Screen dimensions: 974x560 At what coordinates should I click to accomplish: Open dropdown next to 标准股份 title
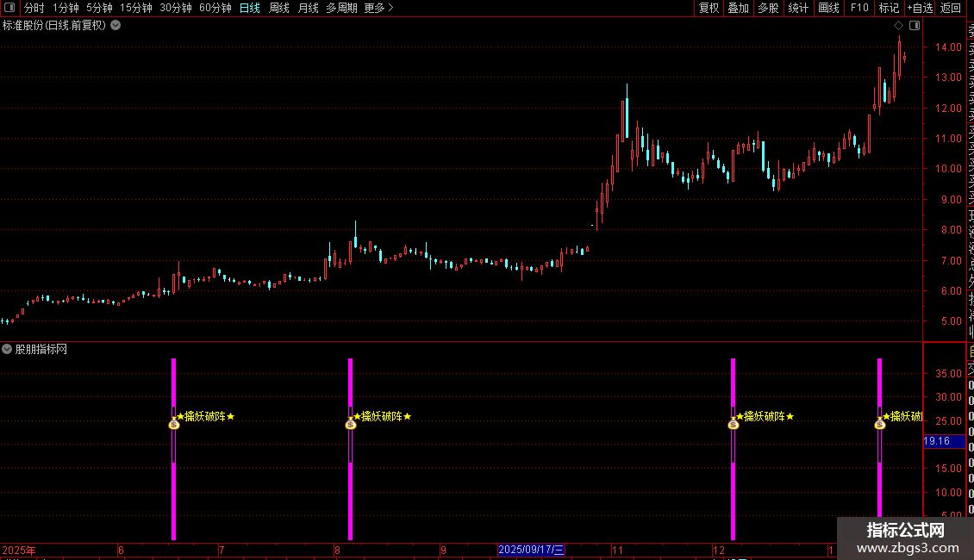116,26
